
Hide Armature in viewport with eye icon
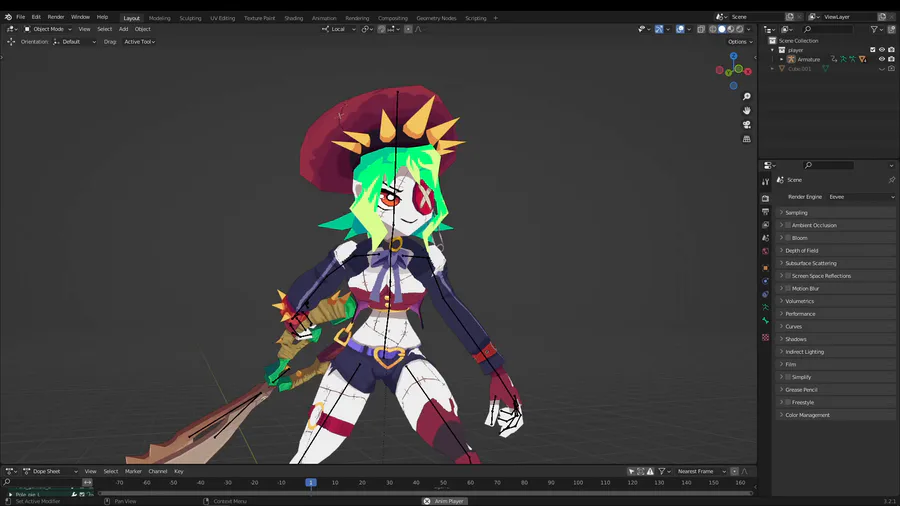[882, 59]
